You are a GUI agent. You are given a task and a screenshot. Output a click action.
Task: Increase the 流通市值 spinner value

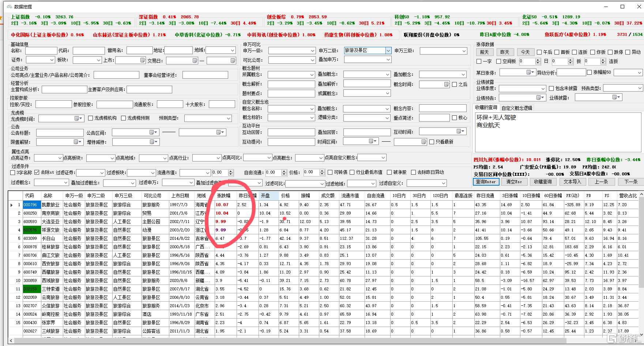click(x=230, y=171)
